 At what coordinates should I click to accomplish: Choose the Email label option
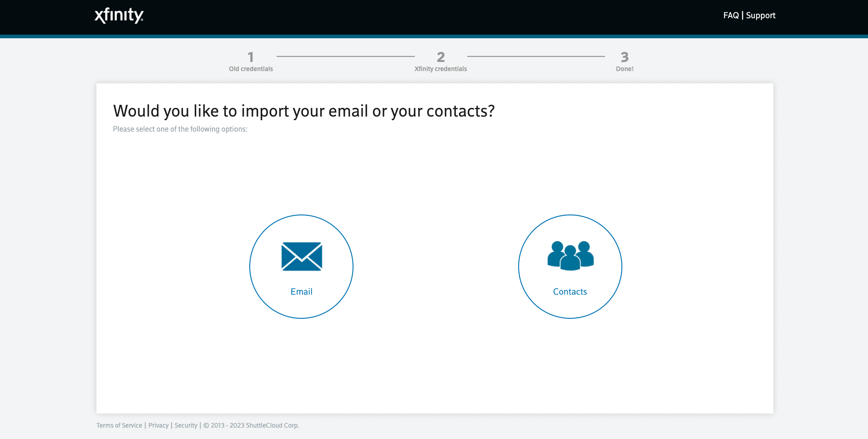tap(302, 291)
